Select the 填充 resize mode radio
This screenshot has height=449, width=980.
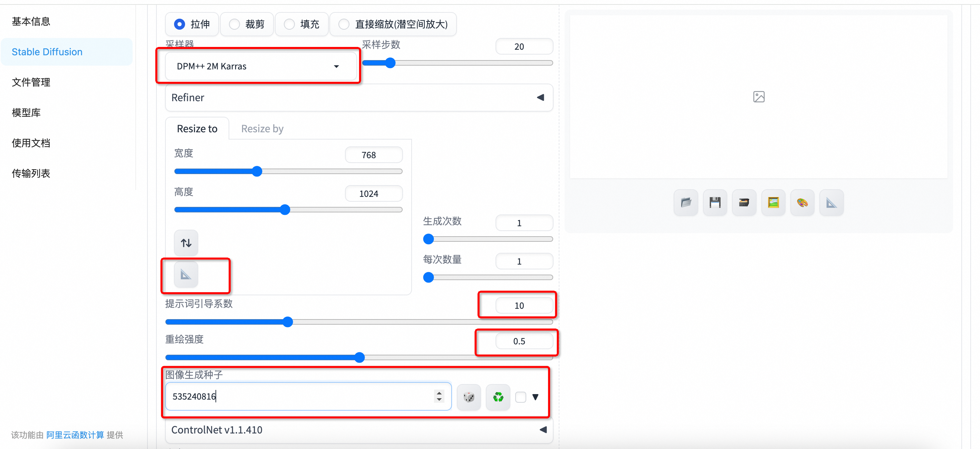click(x=289, y=25)
